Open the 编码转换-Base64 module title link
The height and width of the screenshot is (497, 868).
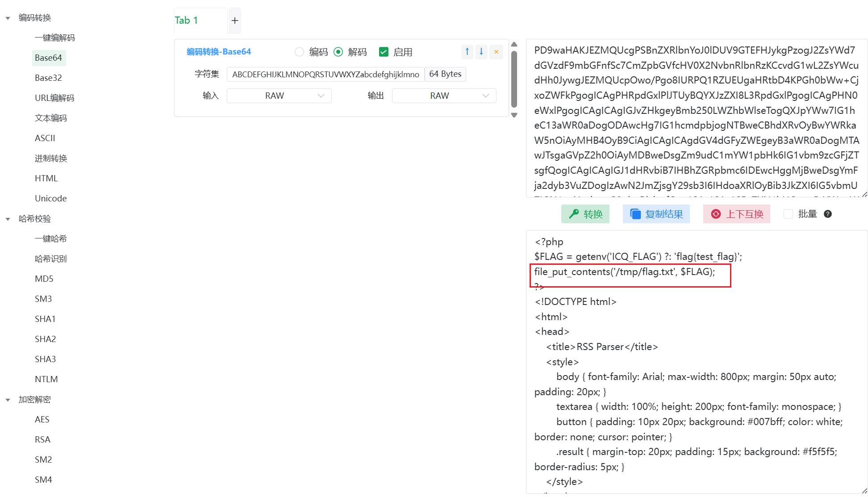click(219, 52)
